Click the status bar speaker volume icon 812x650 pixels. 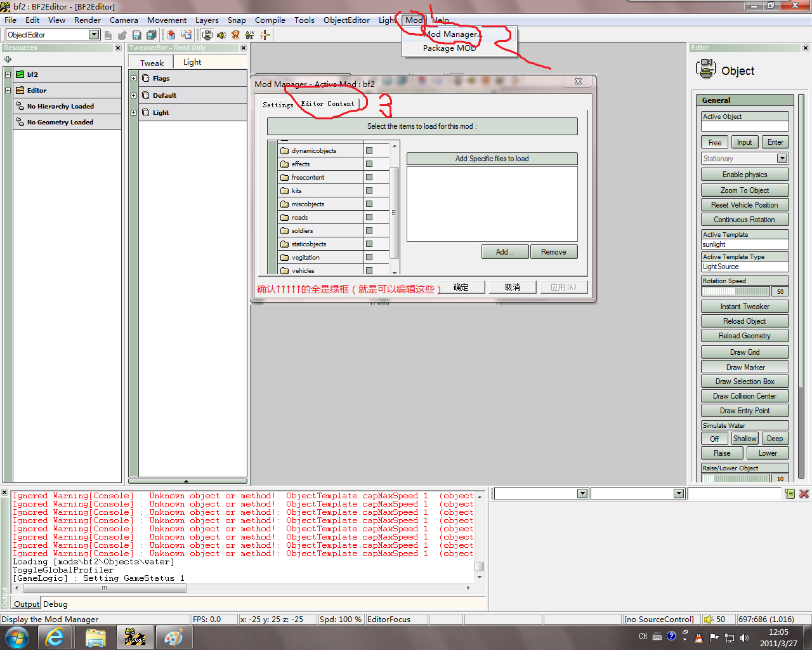coord(709,619)
